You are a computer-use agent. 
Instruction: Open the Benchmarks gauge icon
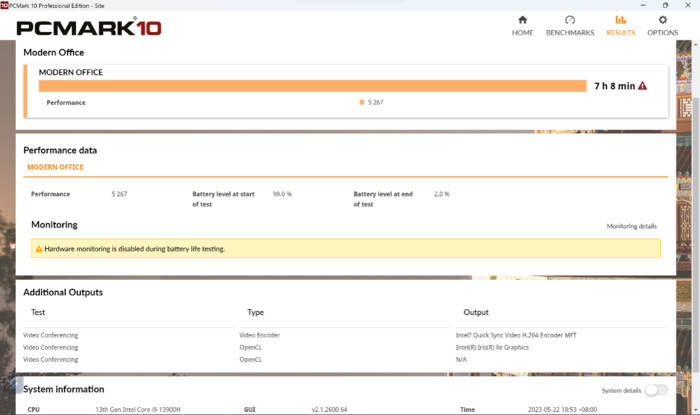coord(569,20)
